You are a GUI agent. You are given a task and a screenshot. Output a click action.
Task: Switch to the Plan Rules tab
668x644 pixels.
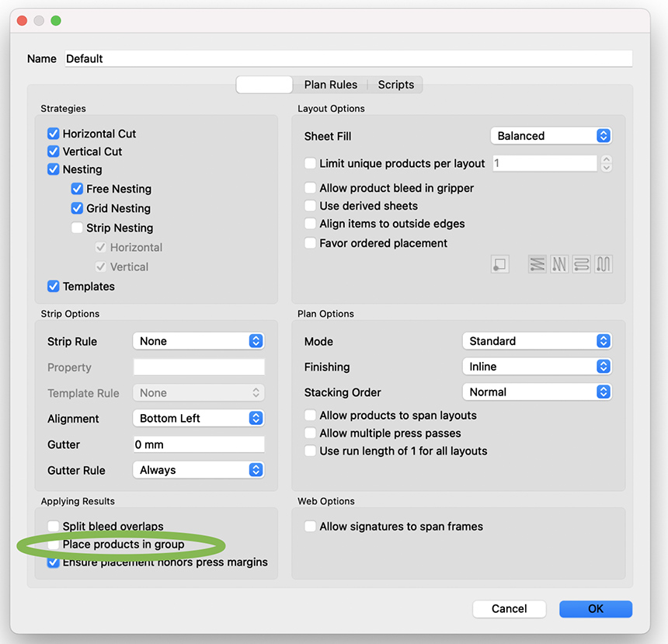331,85
